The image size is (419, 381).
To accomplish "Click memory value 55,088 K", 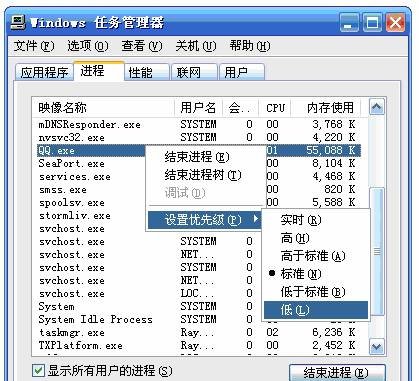I will click(x=331, y=150).
